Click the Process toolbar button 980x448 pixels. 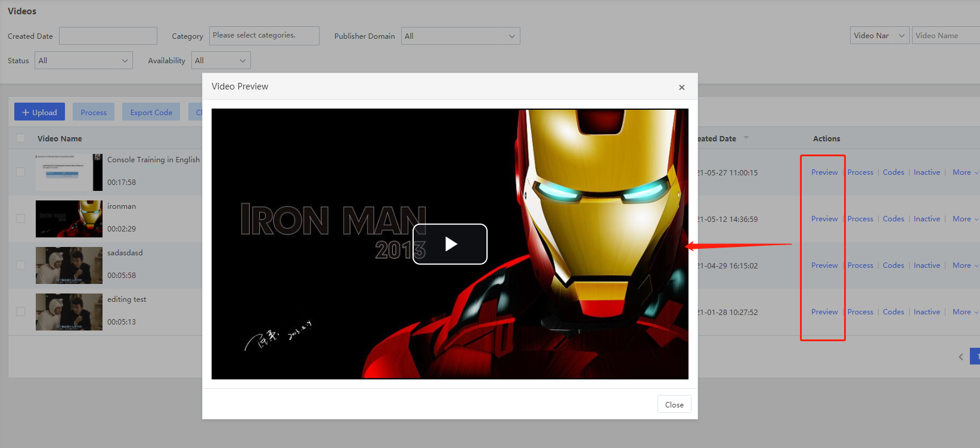[x=94, y=112]
